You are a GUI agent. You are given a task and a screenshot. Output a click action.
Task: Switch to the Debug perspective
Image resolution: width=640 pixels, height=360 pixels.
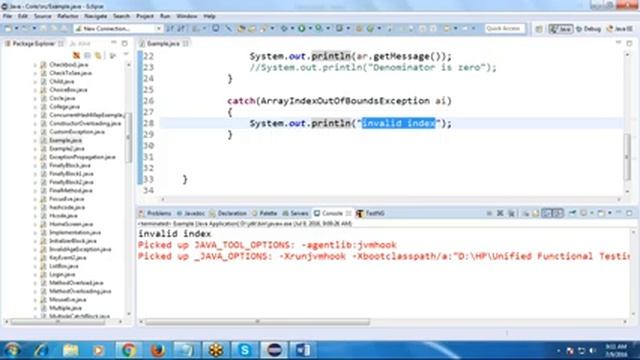(x=588, y=29)
